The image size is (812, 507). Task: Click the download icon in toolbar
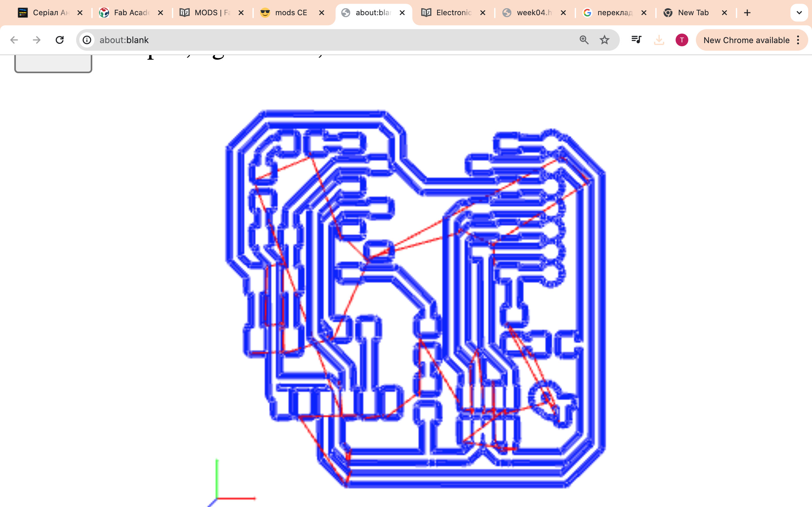click(659, 40)
